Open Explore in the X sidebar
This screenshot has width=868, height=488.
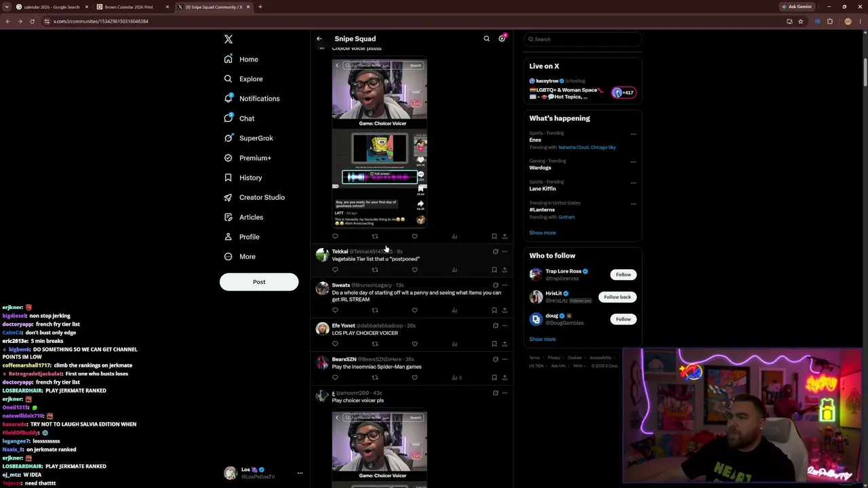point(243,79)
